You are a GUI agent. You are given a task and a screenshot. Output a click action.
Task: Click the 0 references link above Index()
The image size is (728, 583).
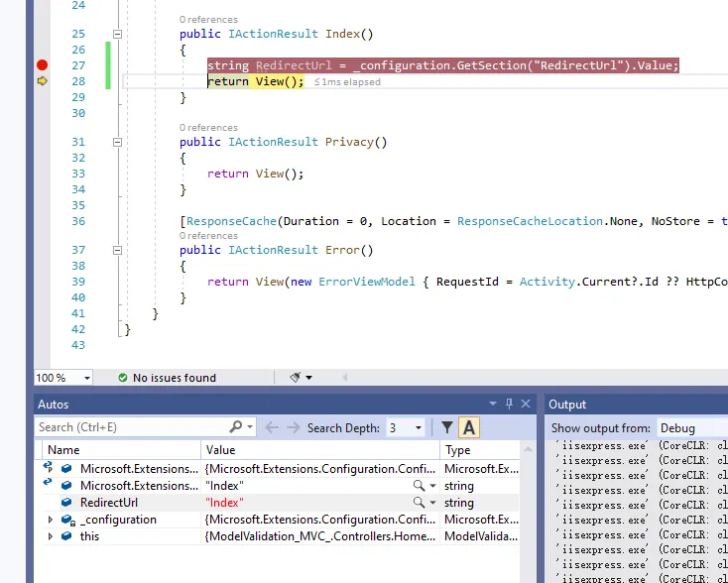pyautogui.click(x=208, y=20)
